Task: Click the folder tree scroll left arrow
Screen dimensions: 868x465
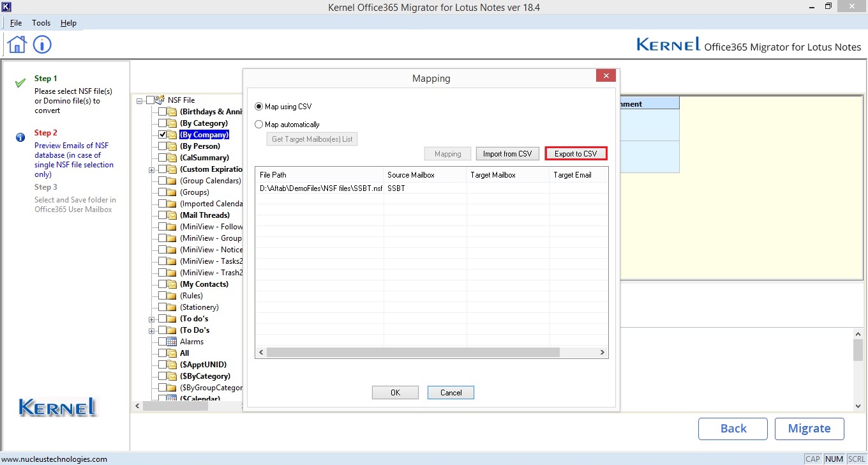Action: [x=138, y=406]
